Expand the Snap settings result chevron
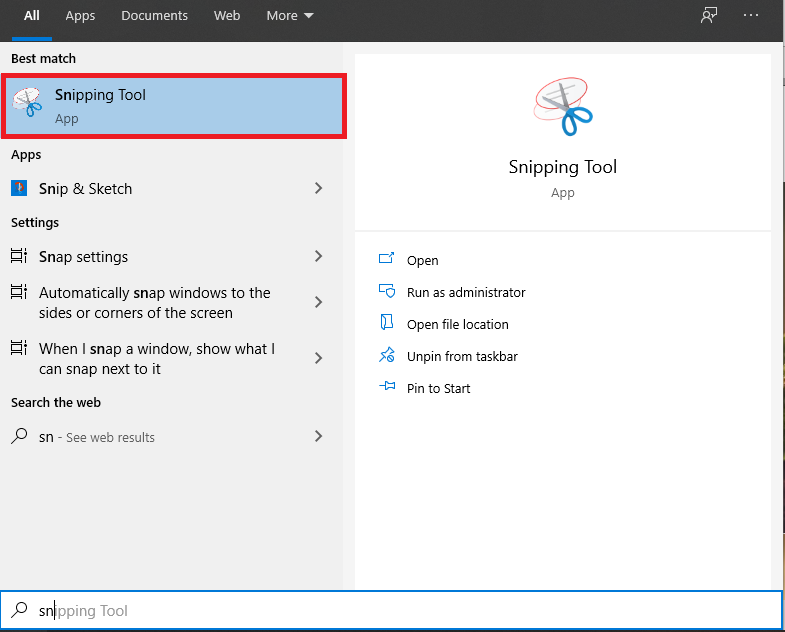Viewport: 785px width, 632px height. [x=318, y=257]
